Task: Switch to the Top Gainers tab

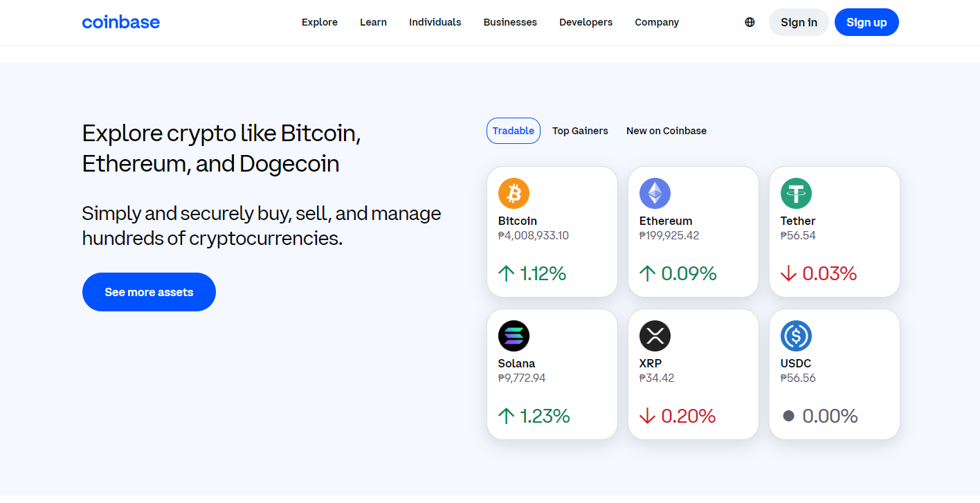Action: tap(580, 131)
